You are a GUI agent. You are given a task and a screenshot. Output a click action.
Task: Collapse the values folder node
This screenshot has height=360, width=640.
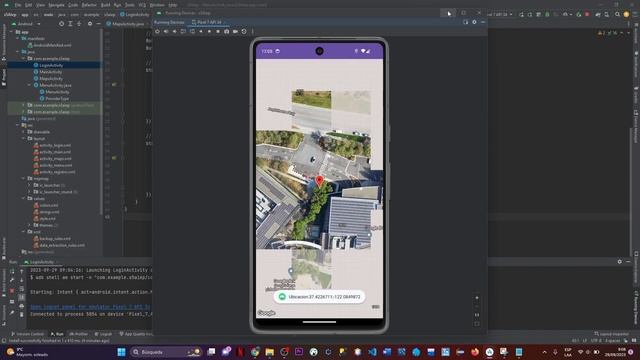[x=23, y=198]
